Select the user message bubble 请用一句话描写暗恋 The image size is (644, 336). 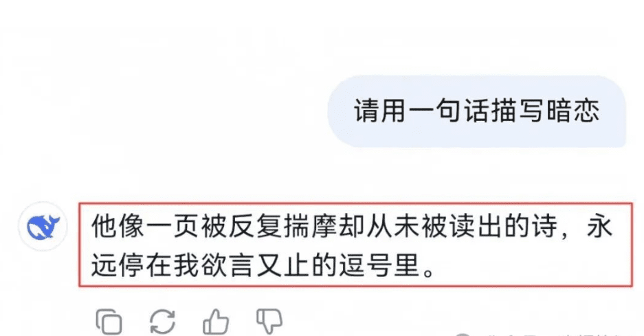(x=476, y=111)
